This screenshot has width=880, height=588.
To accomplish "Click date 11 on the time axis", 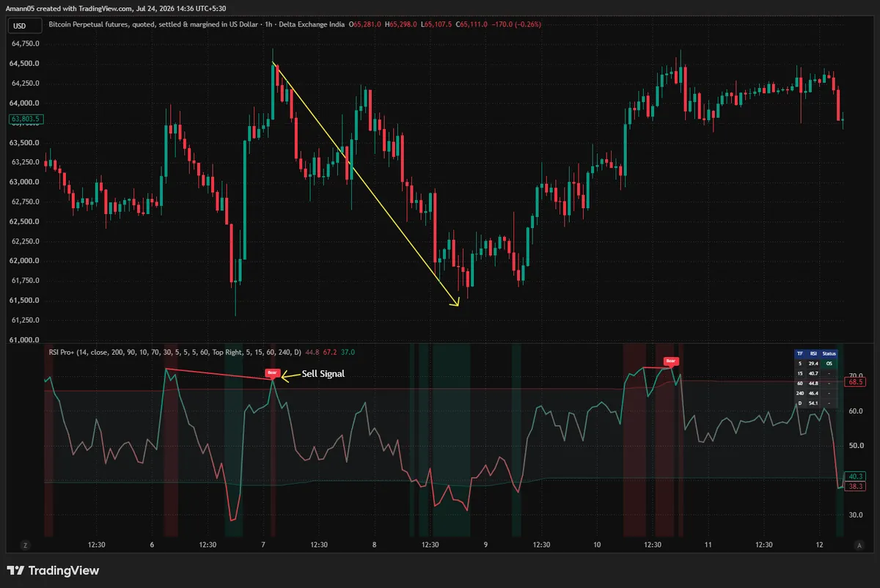I will (x=708, y=545).
